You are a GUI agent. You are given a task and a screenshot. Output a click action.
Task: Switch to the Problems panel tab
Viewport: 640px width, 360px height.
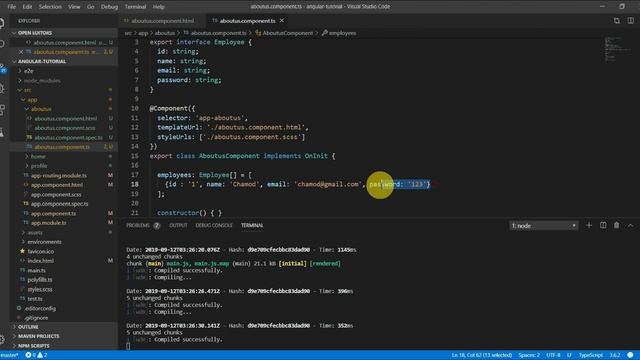tap(142, 225)
